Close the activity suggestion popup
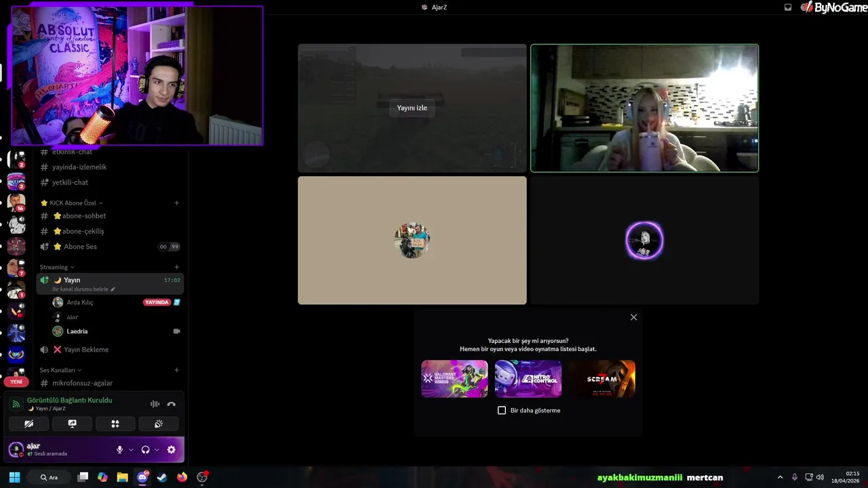The width and height of the screenshot is (868, 488). (x=633, y=317)
